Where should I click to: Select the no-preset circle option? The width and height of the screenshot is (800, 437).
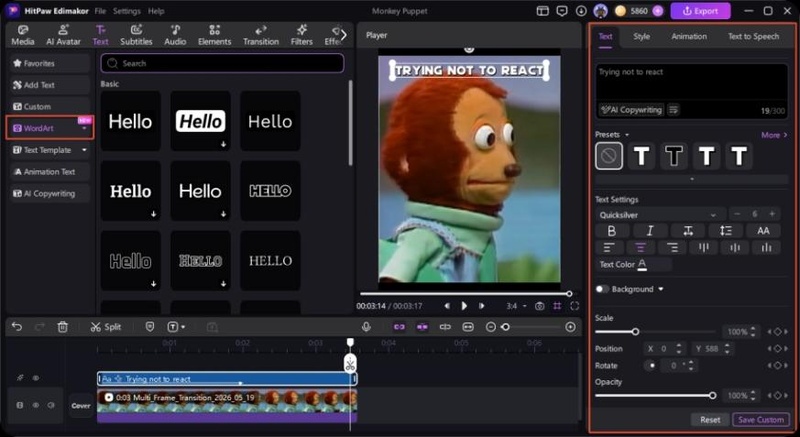tap(609, 156)
